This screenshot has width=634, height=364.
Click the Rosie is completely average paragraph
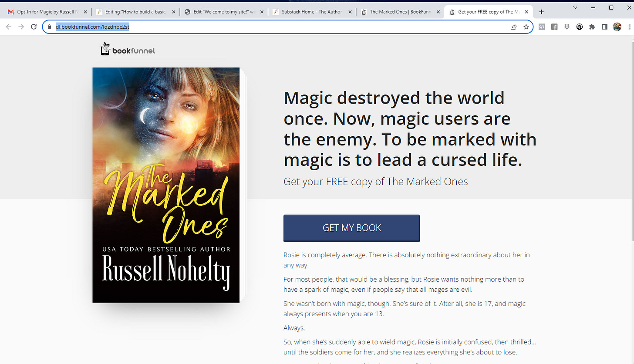pos(407,260)
